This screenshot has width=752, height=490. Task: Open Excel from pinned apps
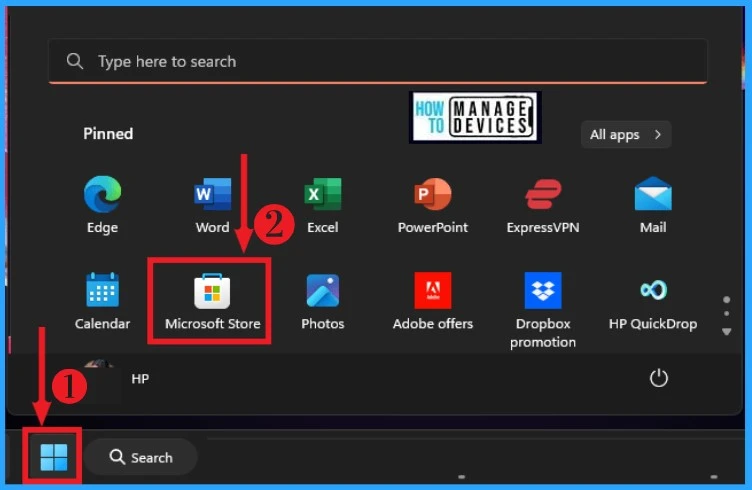point(323,205)
